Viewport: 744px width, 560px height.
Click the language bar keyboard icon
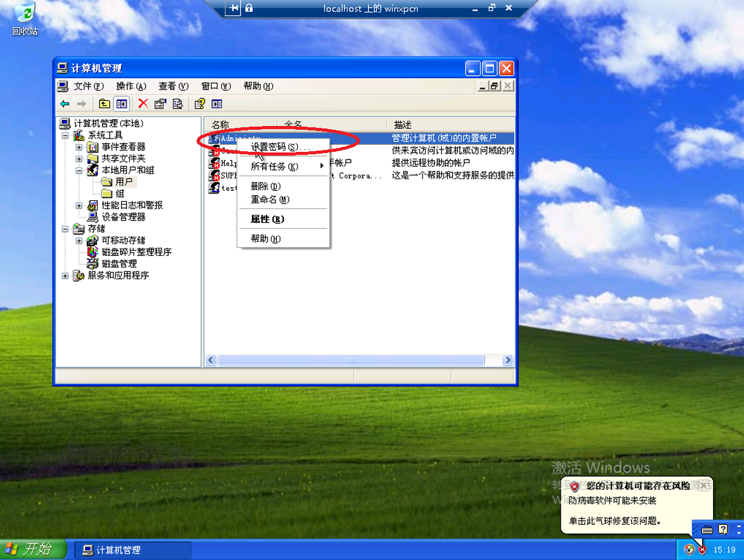point(707,530)
